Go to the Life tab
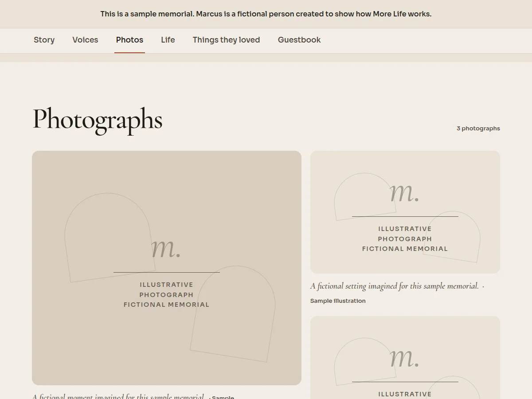The height and width of the screenshot is (399, 532). (x=168, y=40)
